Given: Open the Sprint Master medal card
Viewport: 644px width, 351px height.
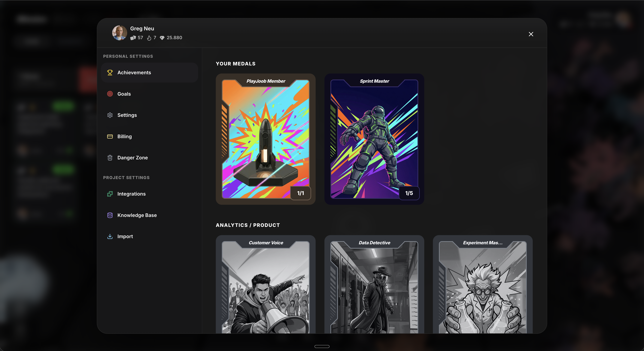Looking at the screenshot, I should click(x=374, y=139).
